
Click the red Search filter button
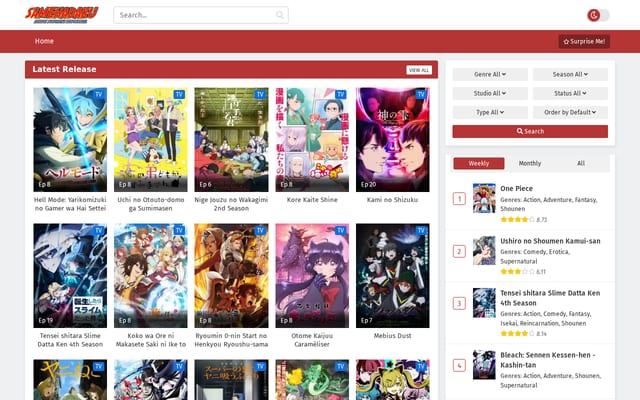tap(530, 131)
